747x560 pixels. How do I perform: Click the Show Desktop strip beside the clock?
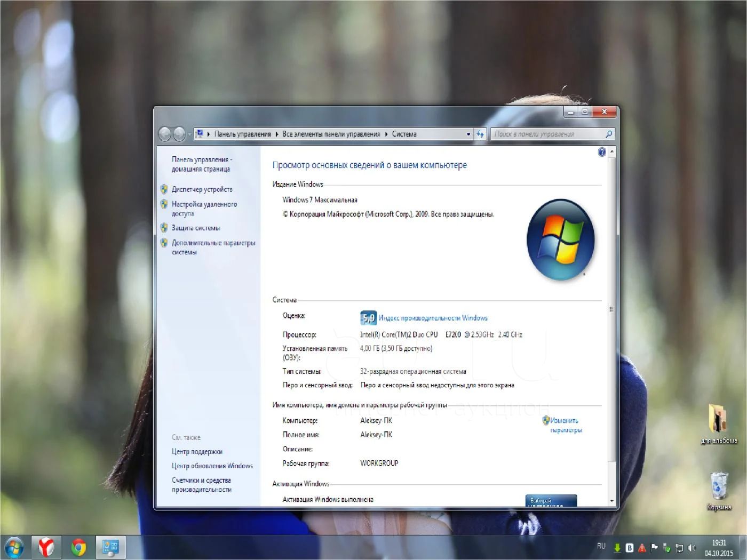[x=743, y=548]
